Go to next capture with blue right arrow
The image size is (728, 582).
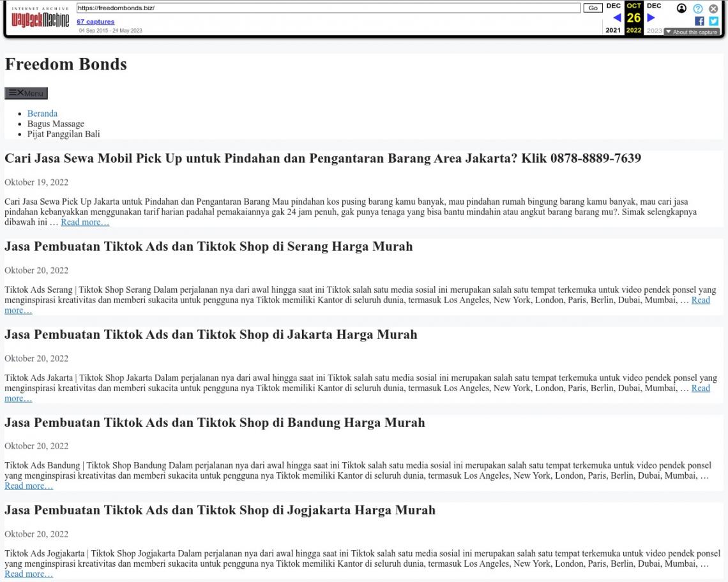(x=651, y=18)
